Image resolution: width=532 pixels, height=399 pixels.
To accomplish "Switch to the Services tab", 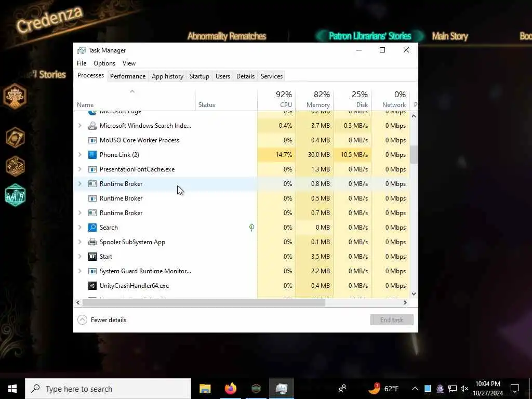I will pos(271,76).
